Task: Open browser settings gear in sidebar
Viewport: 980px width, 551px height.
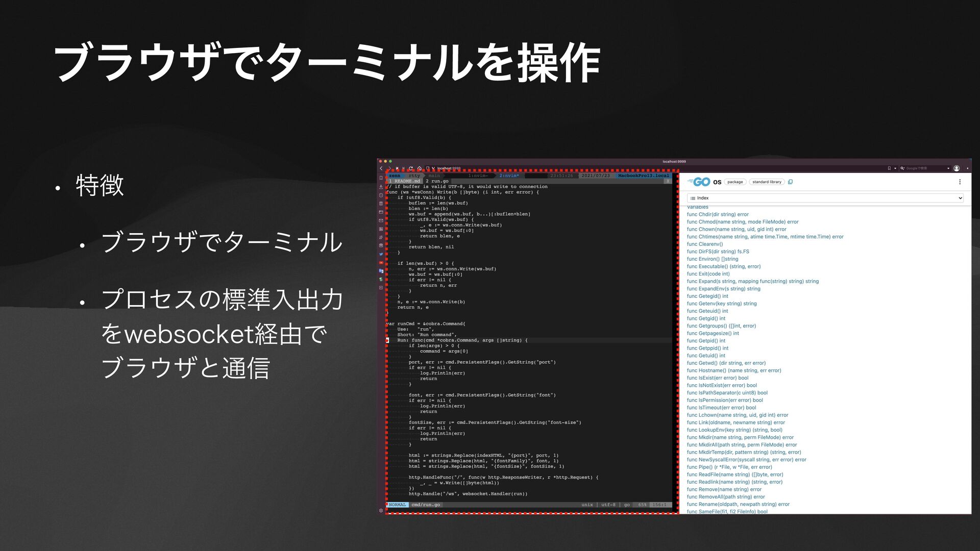Action: tap(381, 511)
